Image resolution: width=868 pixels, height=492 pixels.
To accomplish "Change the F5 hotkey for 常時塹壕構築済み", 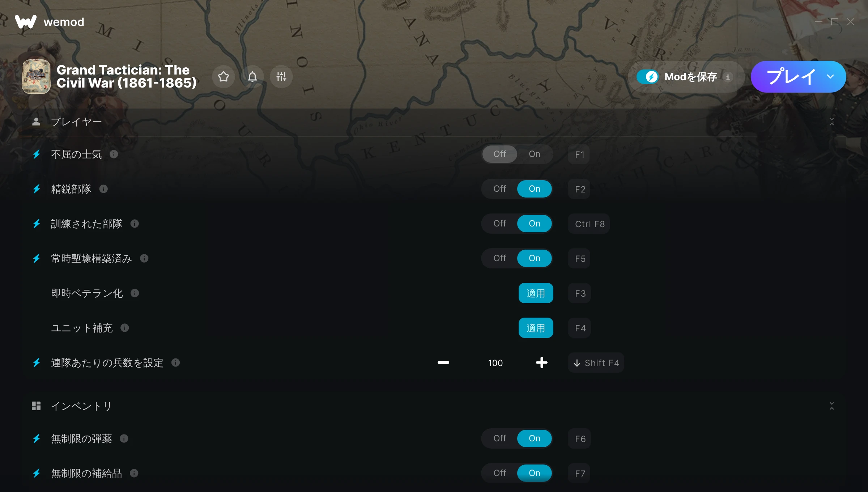I will [x=580, y=259].
